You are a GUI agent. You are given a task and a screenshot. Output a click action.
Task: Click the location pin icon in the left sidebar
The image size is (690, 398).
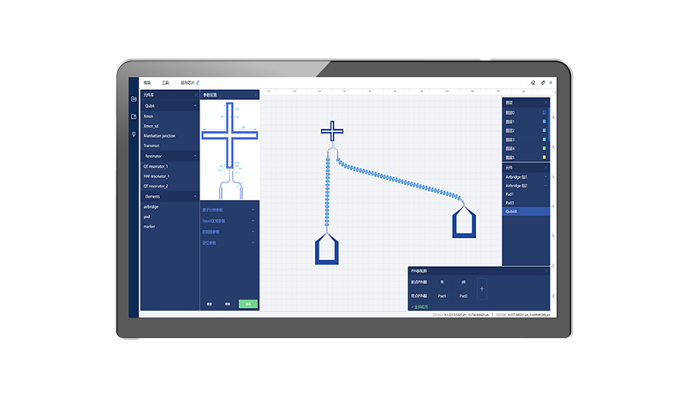[x=134, y=134]
